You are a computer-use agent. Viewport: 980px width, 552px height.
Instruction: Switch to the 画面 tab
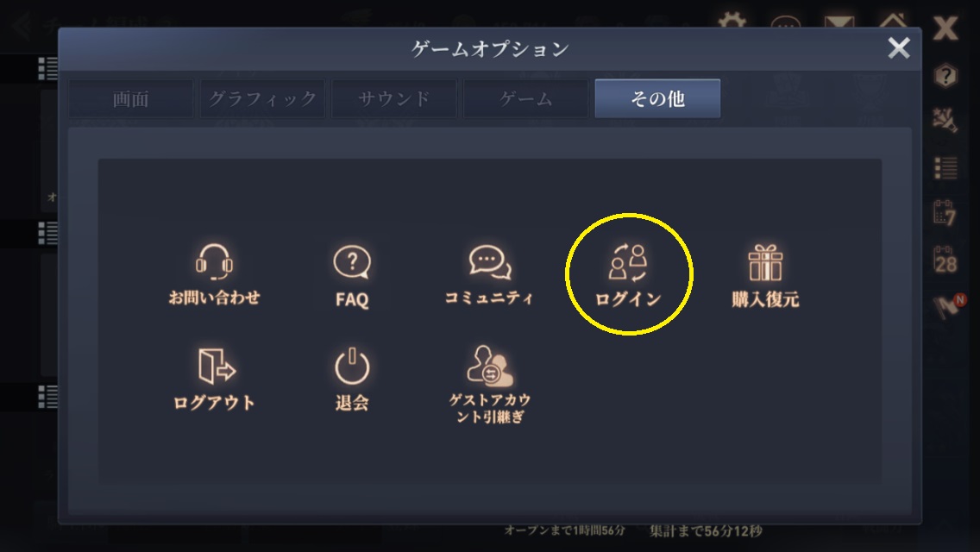pyautogui.click(x=130, y=99)
